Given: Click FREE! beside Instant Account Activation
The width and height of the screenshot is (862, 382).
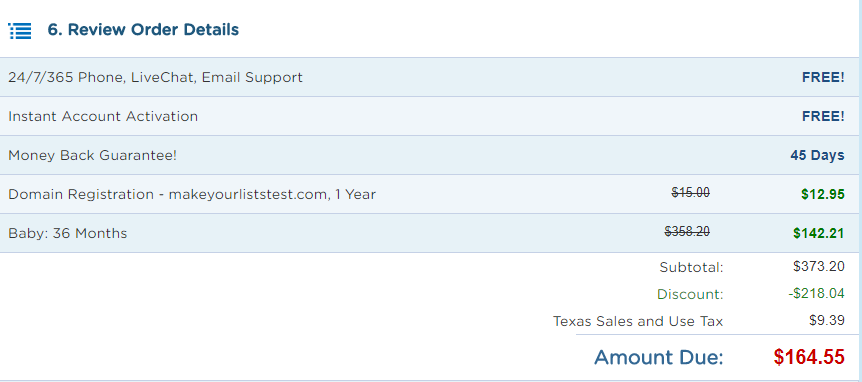Looking at the screenshot, I should pyautogui.click(x=823, y=117).
